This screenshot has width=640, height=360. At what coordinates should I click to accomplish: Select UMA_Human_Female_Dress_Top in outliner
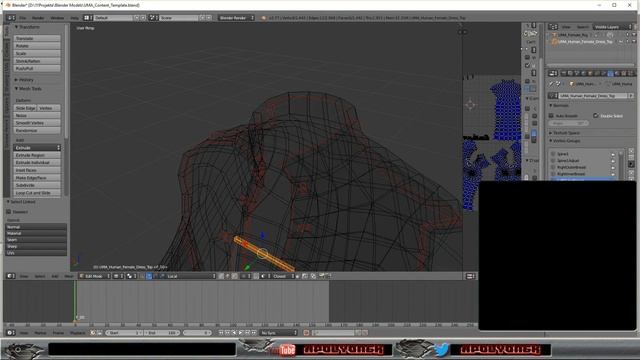[584, 42]
